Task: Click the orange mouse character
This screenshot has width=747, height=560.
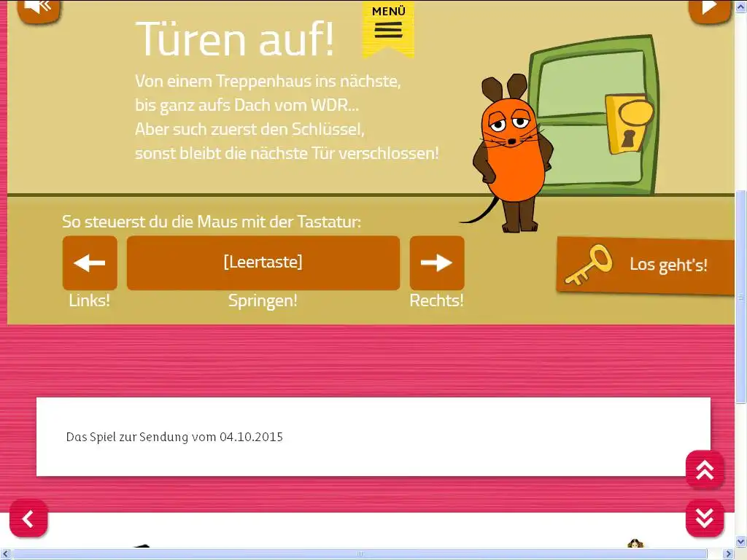Action: click(512, 155)
